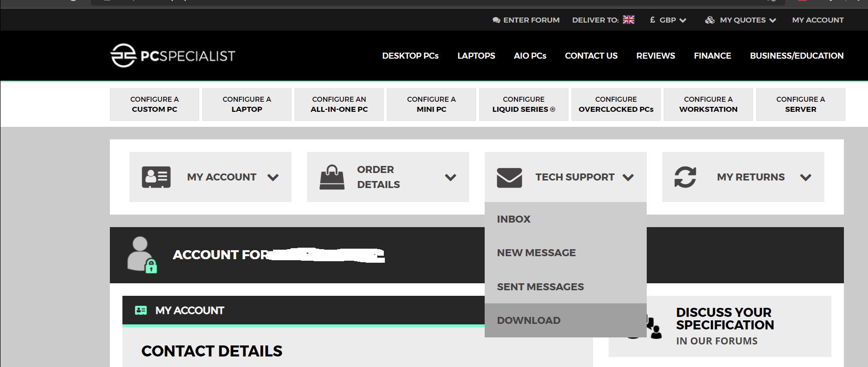This screenshot has height=367, width=868.
Task: Click Configure a Server button
Action: pos(801,104)
